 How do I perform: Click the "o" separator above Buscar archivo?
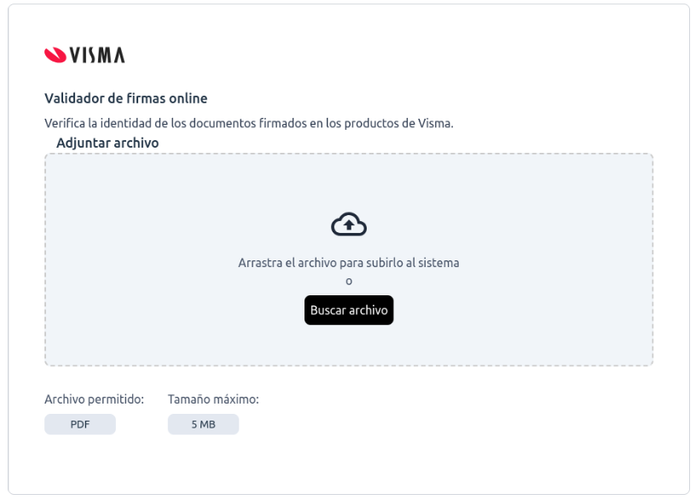[349, 281]
